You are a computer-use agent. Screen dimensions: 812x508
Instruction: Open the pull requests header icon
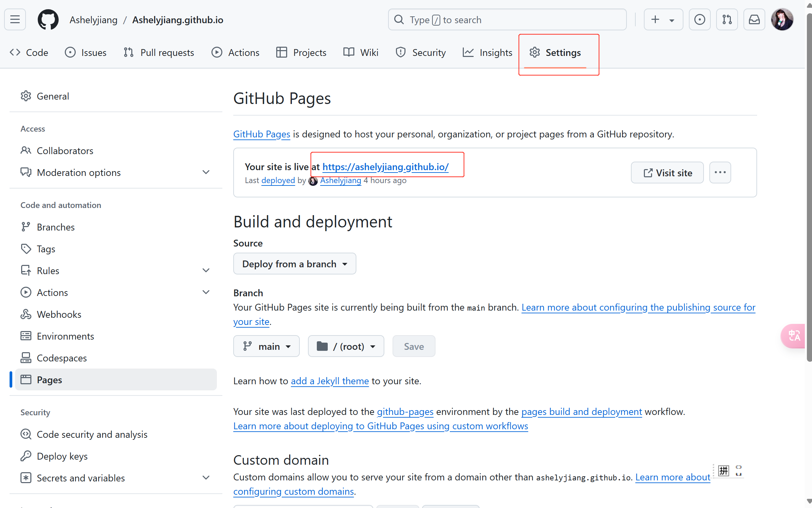[727, 19]
